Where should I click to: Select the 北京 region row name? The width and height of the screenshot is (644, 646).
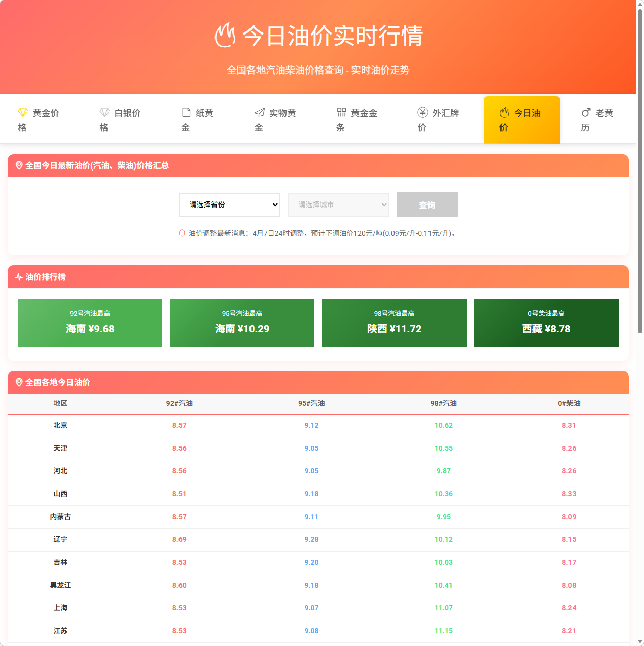point(60,425)
